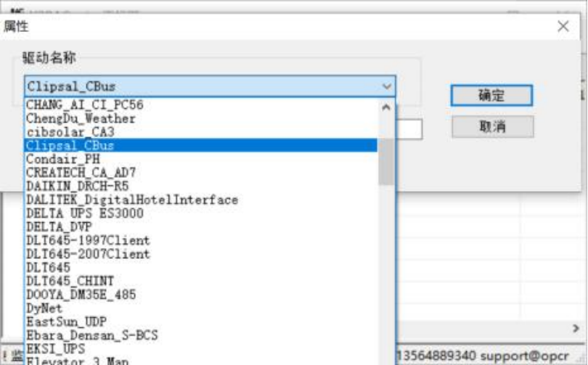Click the background table's scroll-right arrow
The width and height of the screenshot is (588, 365).
tap(576, 328)
